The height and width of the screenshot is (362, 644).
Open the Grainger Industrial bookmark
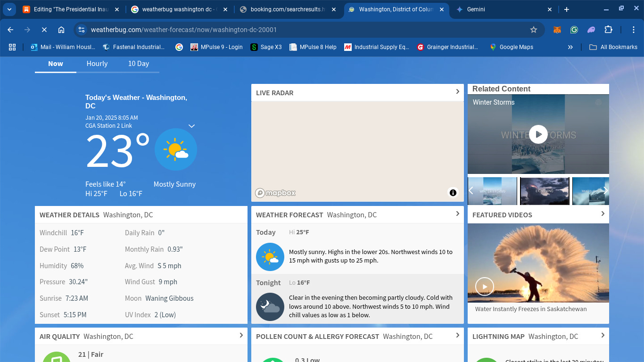(447, 47)
